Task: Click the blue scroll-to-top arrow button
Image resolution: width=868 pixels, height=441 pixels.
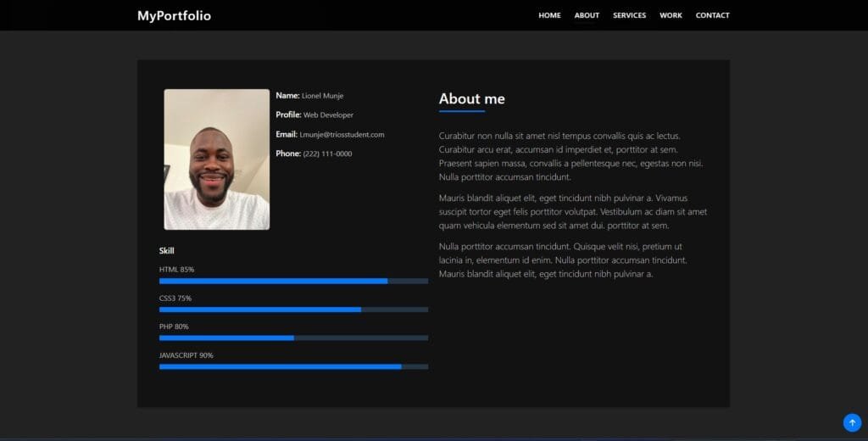Action: click(852, 422)
